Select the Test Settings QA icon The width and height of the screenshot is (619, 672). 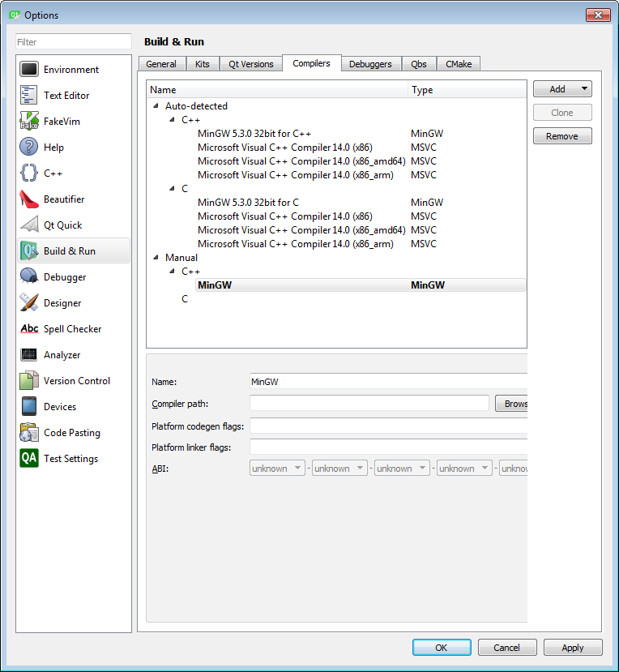point(29,459)
